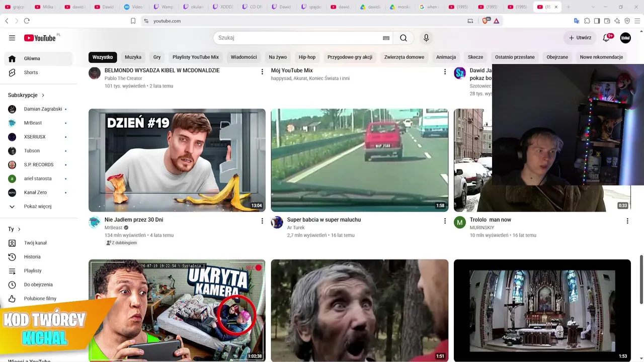The height and width of the screenshot is (362, 644).
Task: Go back to the previous page
Action: pos(7,21)
